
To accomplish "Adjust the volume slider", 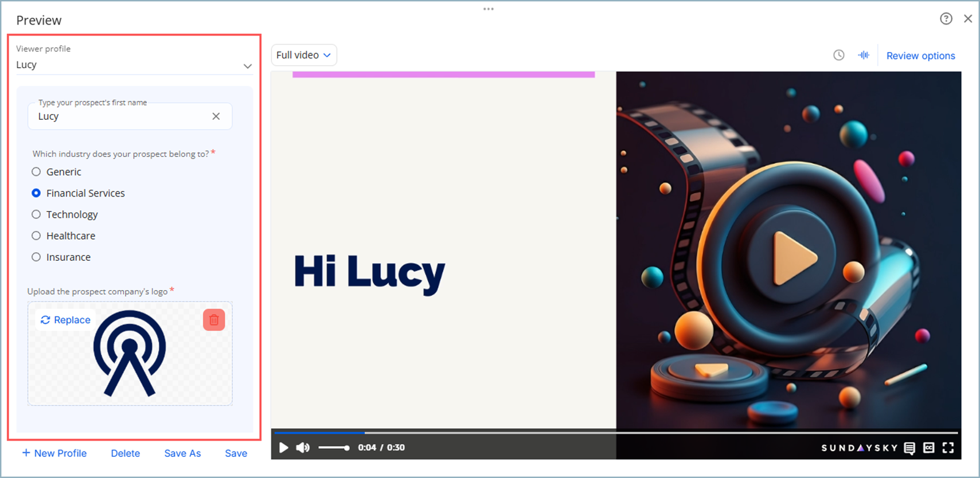I will (x=334, y=448).
